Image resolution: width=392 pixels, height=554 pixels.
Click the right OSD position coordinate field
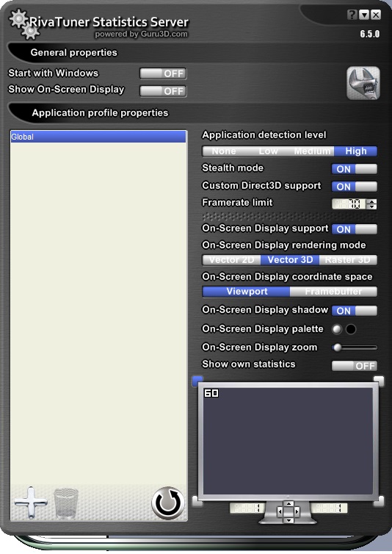click(x=329, y=508)
